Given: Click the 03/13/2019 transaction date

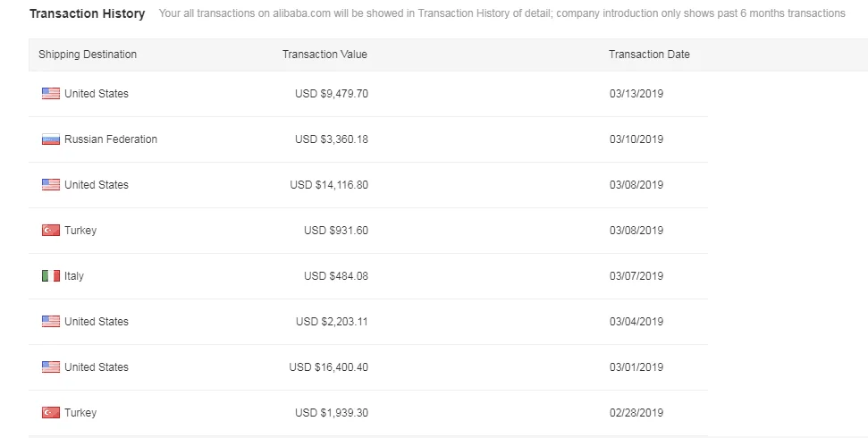Looking at the screenshot, I should pyautogui.click(x=636, y=94).
